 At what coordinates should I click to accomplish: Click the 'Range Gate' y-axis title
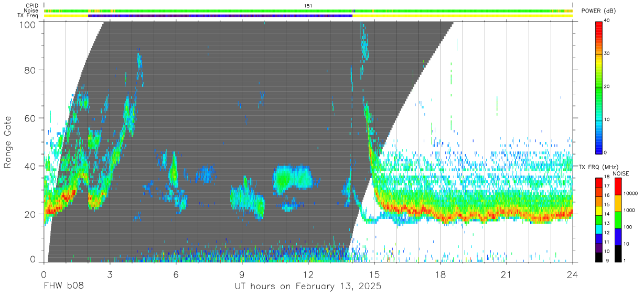click(x=8, y=142)
